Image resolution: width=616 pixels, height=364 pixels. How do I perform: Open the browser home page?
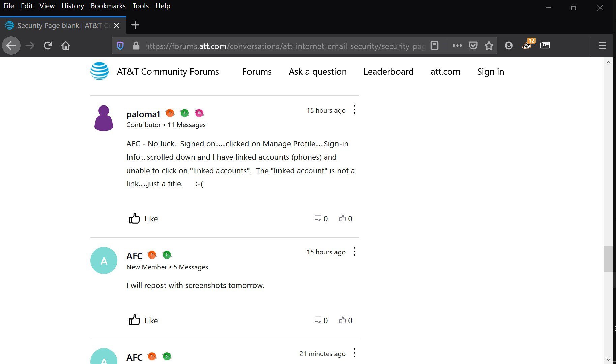(66, 45)
